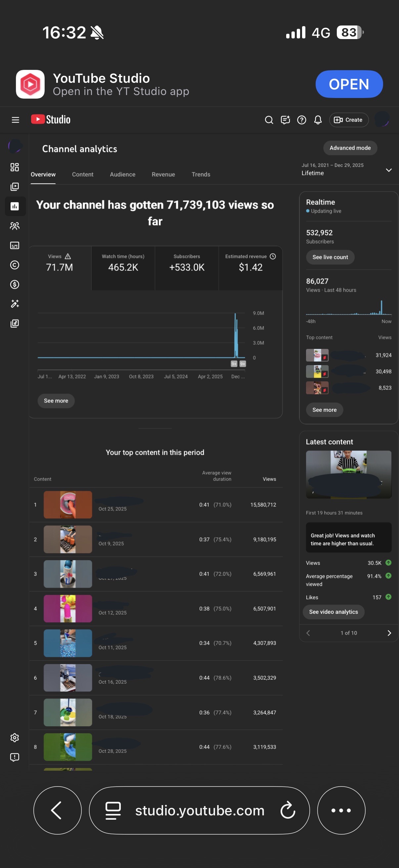Expand the Lifetime date range dropdown
Screen dimensions: 399x868
coord(388,170)
